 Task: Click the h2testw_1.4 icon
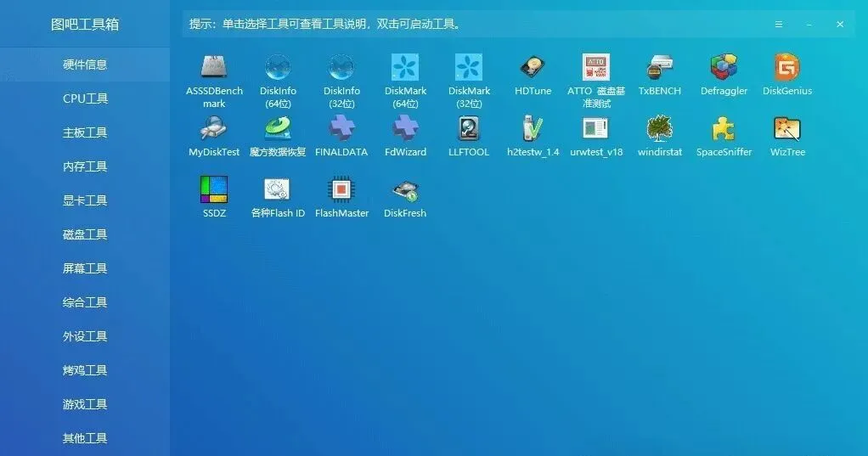(533, 128)
